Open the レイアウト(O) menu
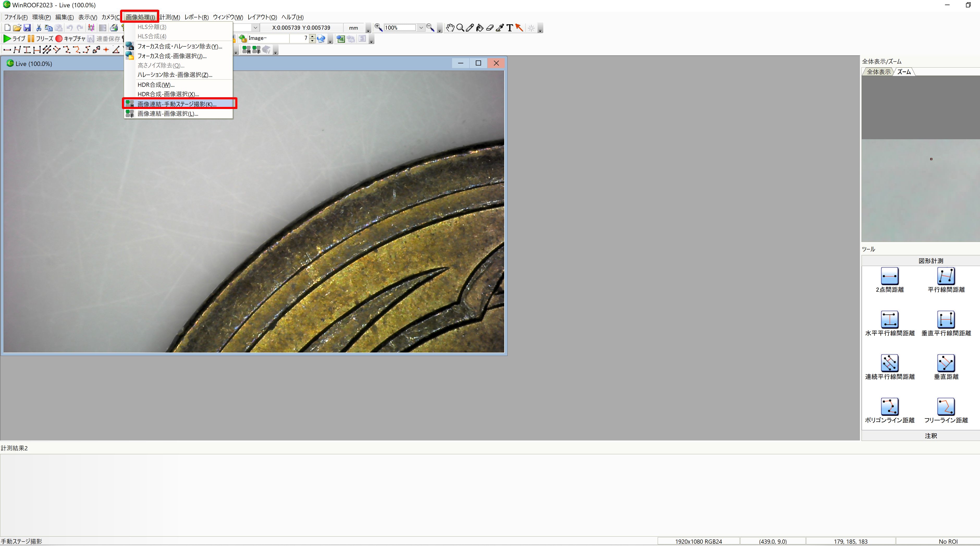980x546 pixels. 262,17
